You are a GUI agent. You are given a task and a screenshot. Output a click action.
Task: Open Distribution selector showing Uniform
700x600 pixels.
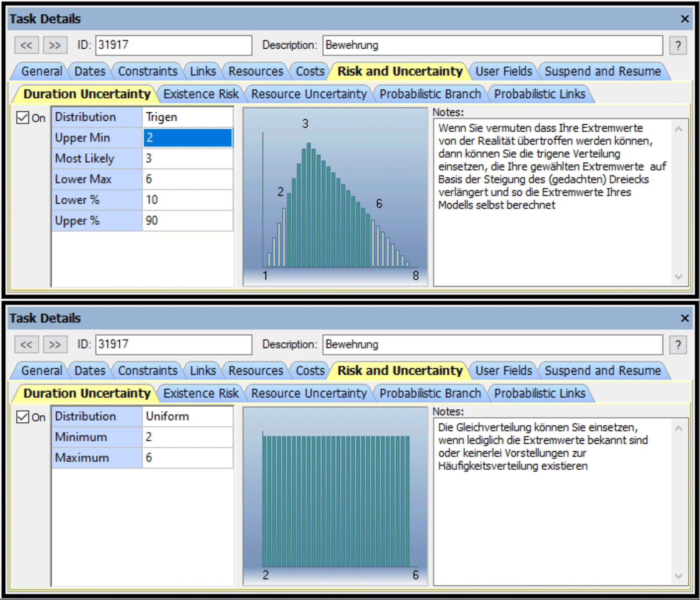[x=187, y=417]
